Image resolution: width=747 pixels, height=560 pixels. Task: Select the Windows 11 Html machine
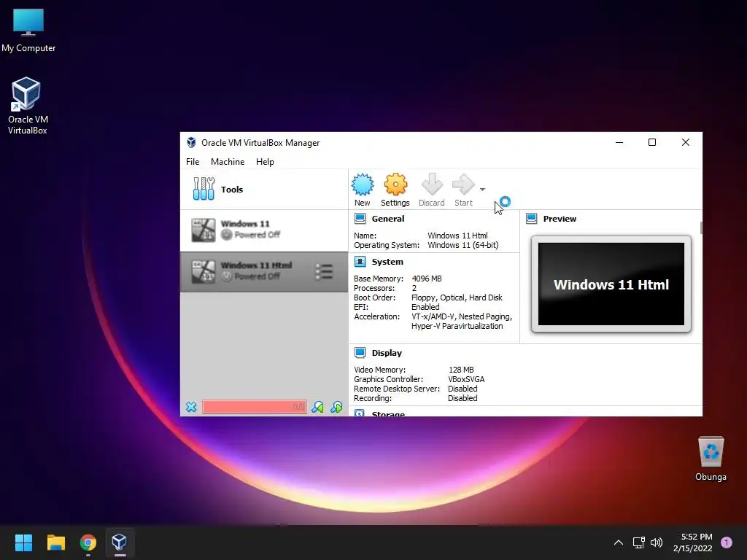point(264,271)
